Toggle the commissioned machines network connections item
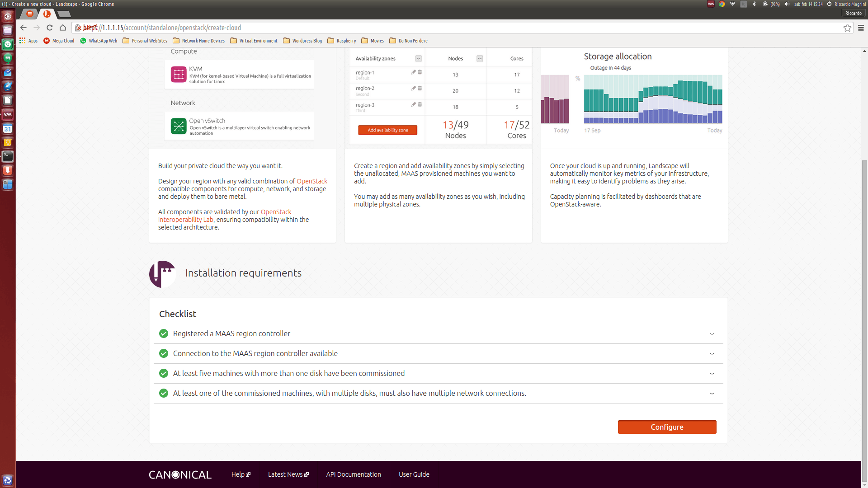The height and width of the screenshot is (488, 868). click(x=712, y=393)
